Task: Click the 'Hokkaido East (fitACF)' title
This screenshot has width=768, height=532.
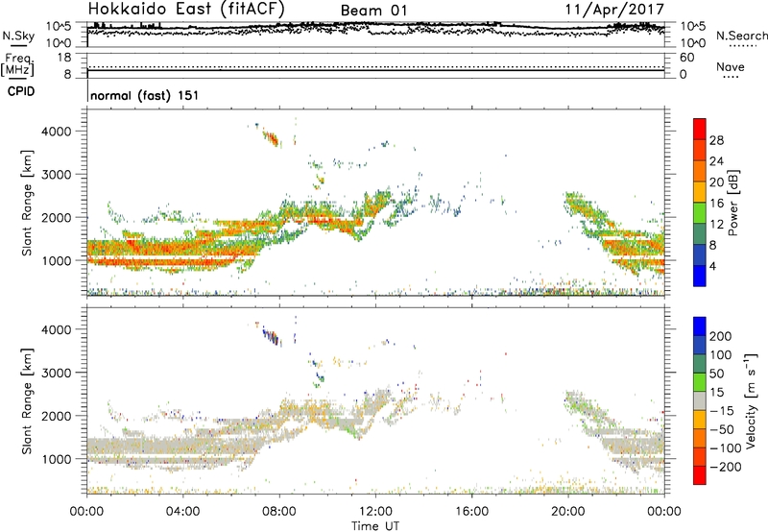Action: [186, 9]
